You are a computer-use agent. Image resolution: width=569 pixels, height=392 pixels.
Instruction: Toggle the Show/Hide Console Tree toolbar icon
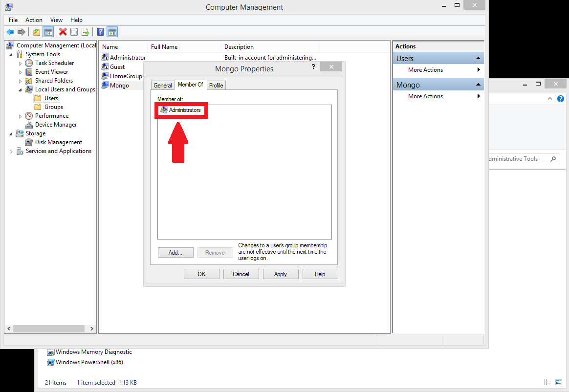click(48, 31)
